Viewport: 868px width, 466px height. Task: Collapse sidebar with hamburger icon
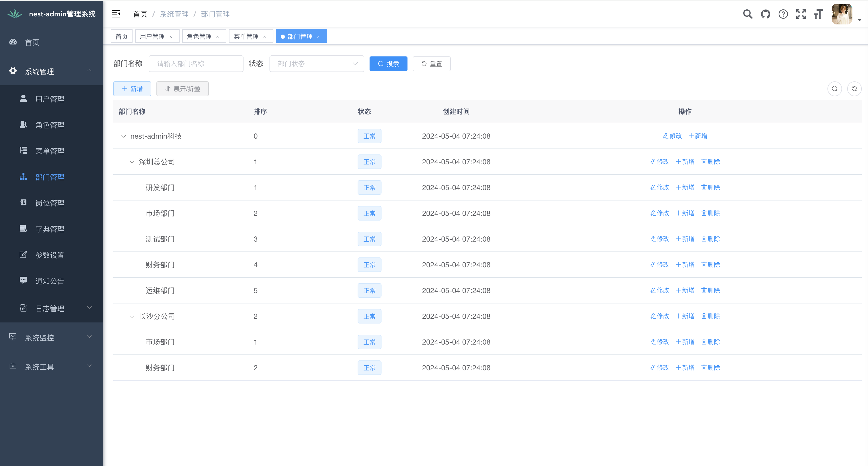click(x=116, y=14)
